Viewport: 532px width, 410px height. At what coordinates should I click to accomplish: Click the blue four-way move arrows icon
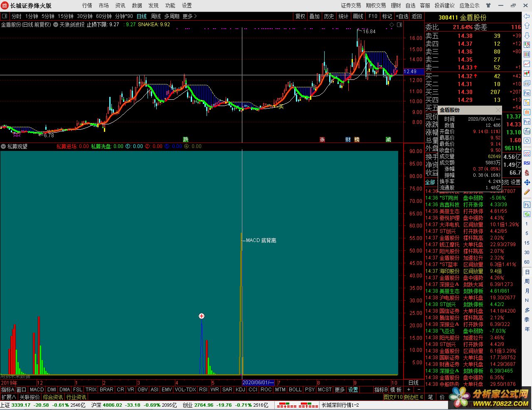[527, 182]
